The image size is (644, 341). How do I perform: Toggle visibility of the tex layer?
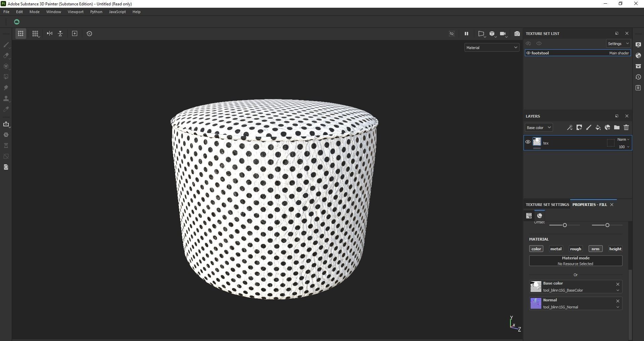point(528,142)
